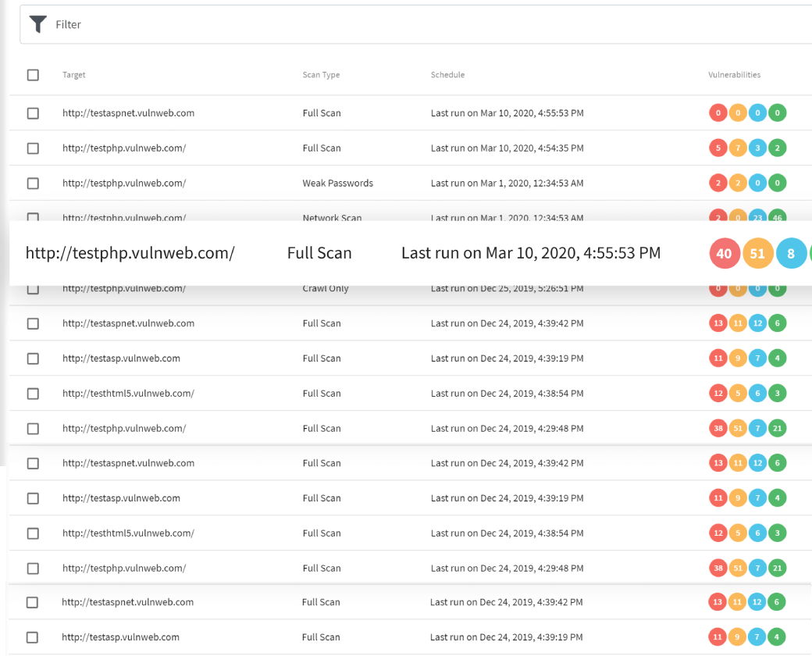Click the green 0 badge on first testaspnet row
Image resolution: width=812 pixels, height=656 pixels.
tap(777, 112)
